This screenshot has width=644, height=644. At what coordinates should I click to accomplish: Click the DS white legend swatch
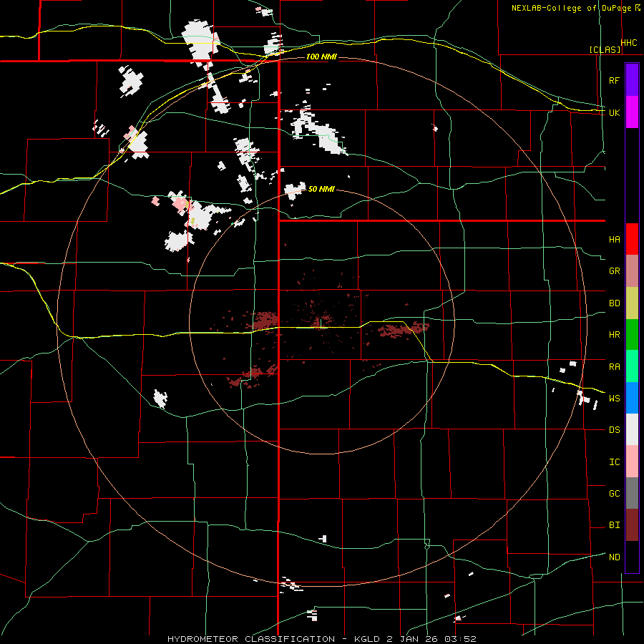(632, 429)
